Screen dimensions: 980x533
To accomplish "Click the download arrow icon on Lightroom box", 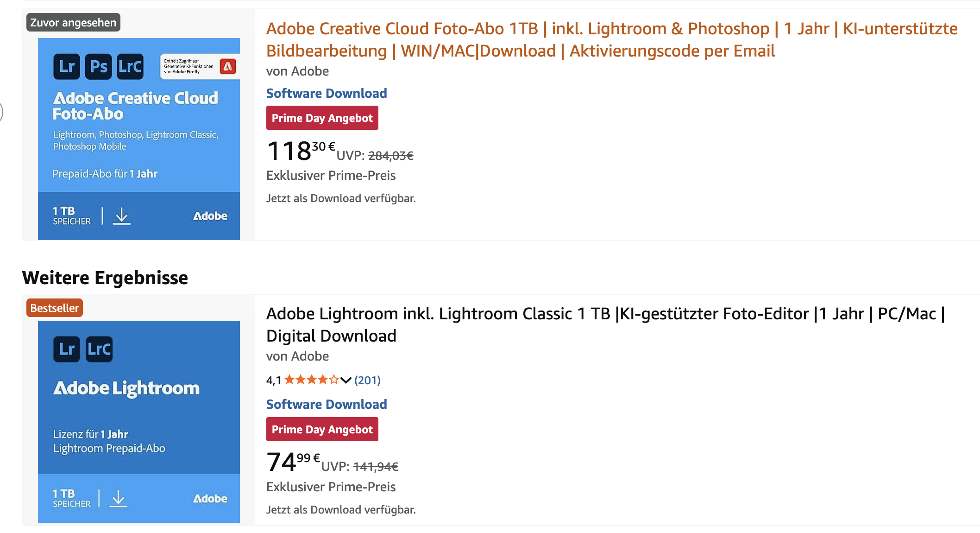I will click(119, 499).
